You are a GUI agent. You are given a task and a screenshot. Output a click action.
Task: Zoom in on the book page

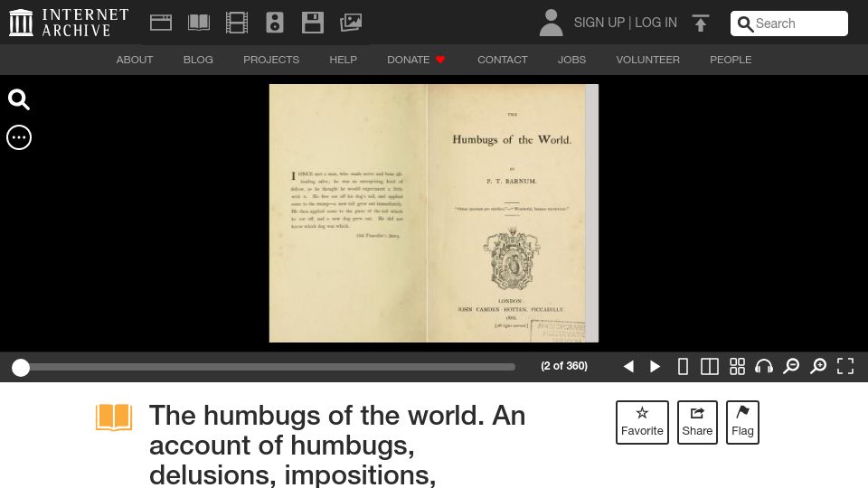tap(818, 366)
